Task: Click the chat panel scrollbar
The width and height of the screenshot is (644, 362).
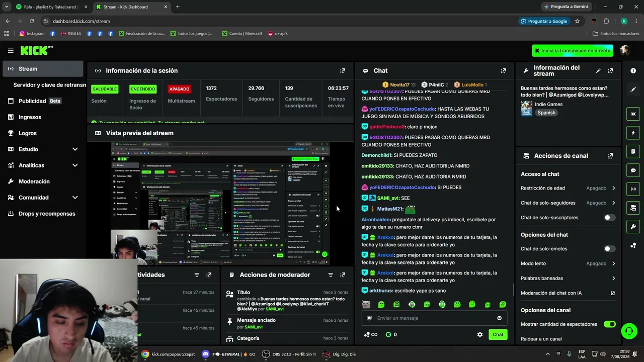Action: pyautogui.click(x=513, y=290)
